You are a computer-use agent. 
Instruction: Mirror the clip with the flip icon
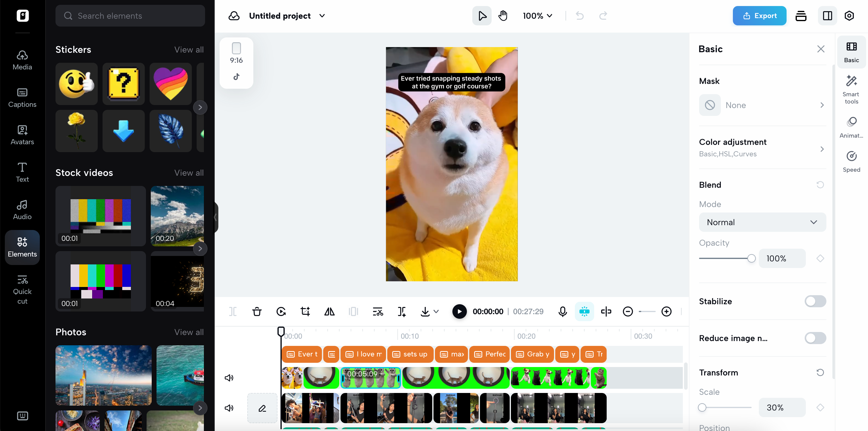(329, 311)
